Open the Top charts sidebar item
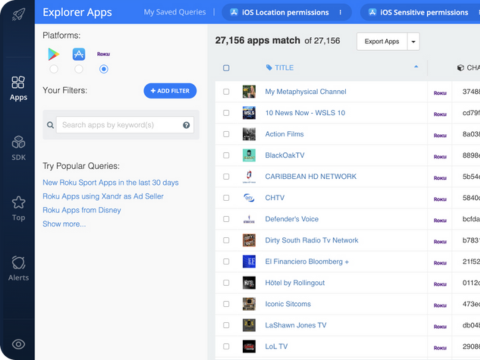The width and height of the screenshot is (480, 360). click(18, 209)
